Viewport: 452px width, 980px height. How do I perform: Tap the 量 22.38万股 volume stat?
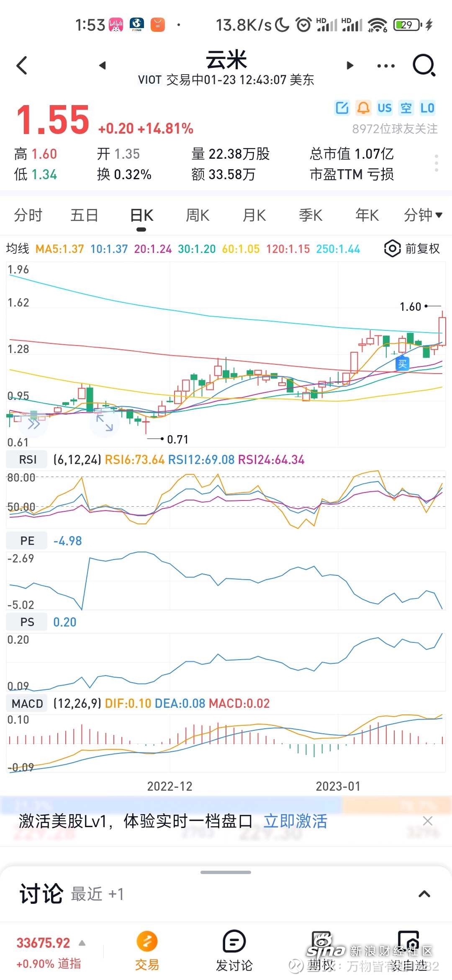click(x=231, y=154)
